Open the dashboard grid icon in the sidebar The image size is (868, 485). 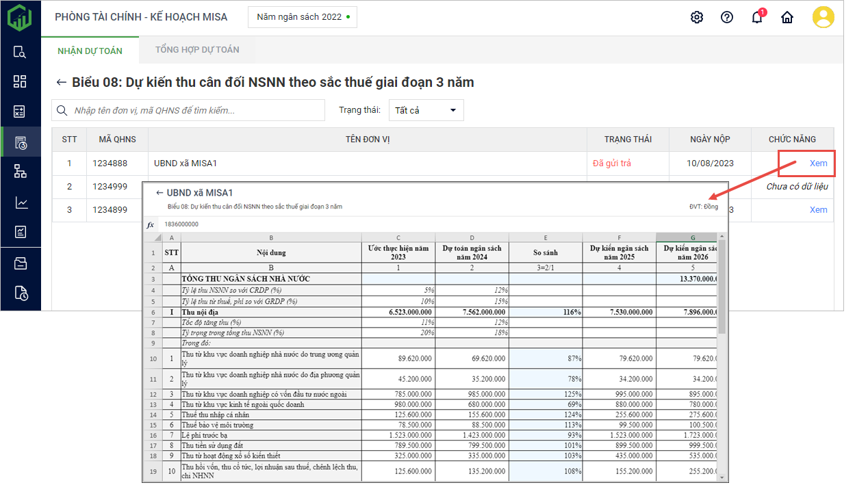[x=20, y=81]
